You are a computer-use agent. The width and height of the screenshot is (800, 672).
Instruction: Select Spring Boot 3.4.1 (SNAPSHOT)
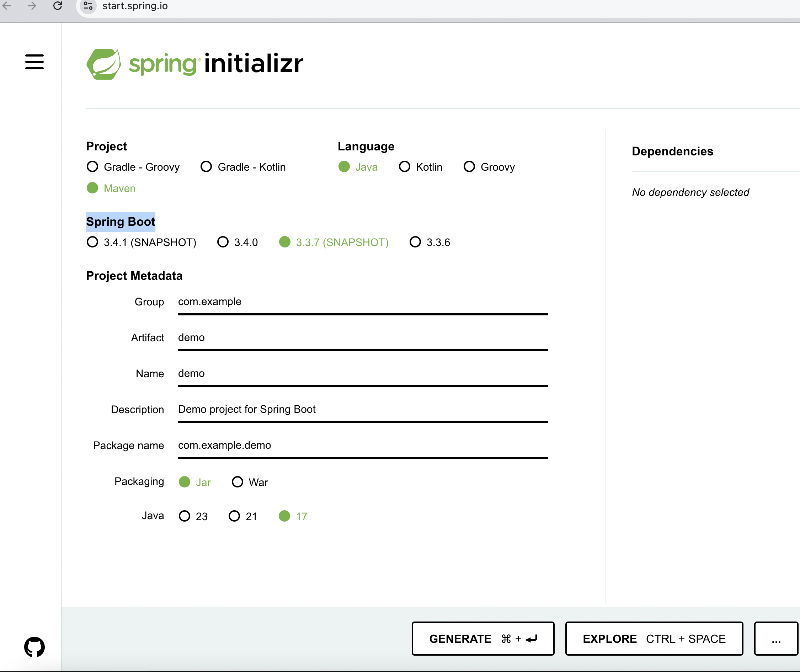click(142, 242)
